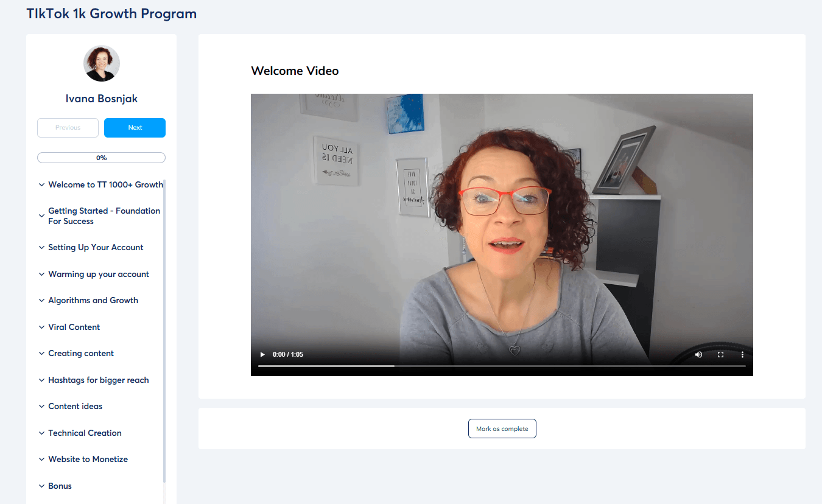Viewport: 822px width, 504px height.
Task: Click the Previous lesson button
Action: 68,128
